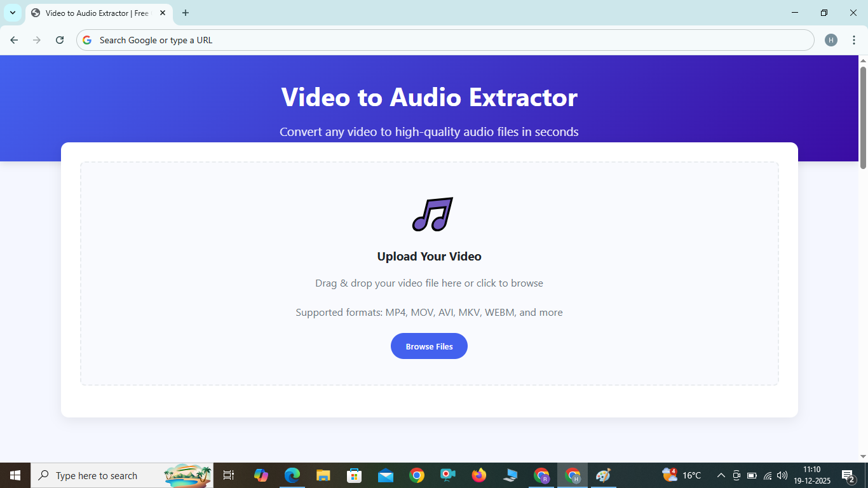Image resolution: width=868 pixels, height=488 pixels.
Task: Expand hidden icons in the system tray
Action: point(721,475)
